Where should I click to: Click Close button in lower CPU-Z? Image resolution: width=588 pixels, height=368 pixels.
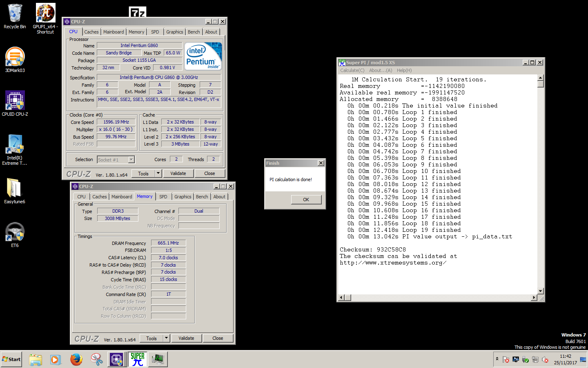coord(218,338)
